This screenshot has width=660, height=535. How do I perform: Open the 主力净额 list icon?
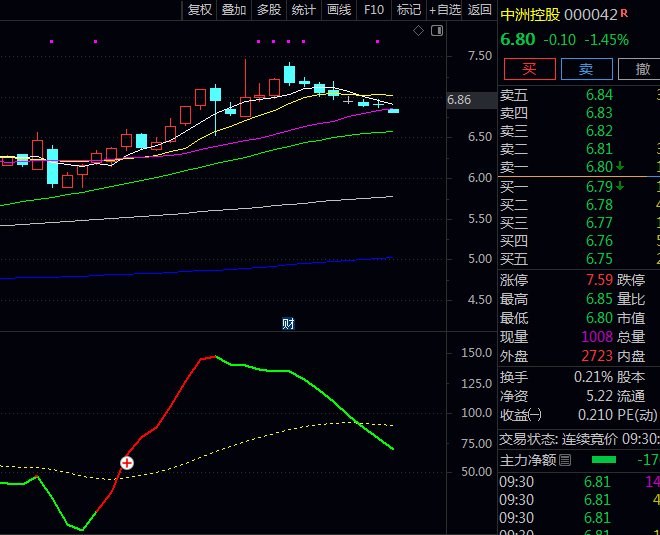pos(565,460)
